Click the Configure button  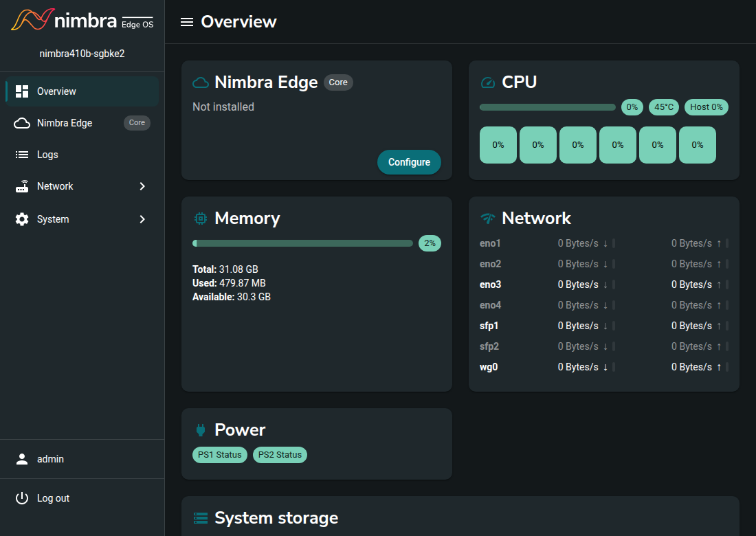409,162
